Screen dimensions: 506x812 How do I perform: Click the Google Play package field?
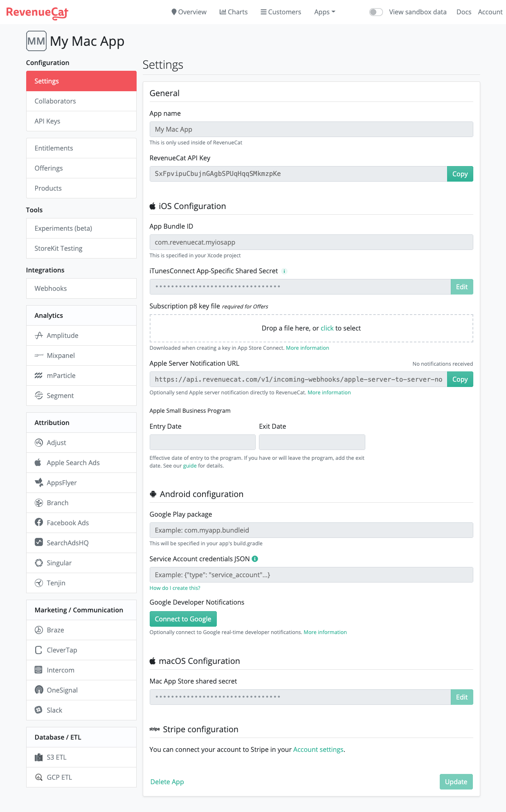(x=311, y=530)
